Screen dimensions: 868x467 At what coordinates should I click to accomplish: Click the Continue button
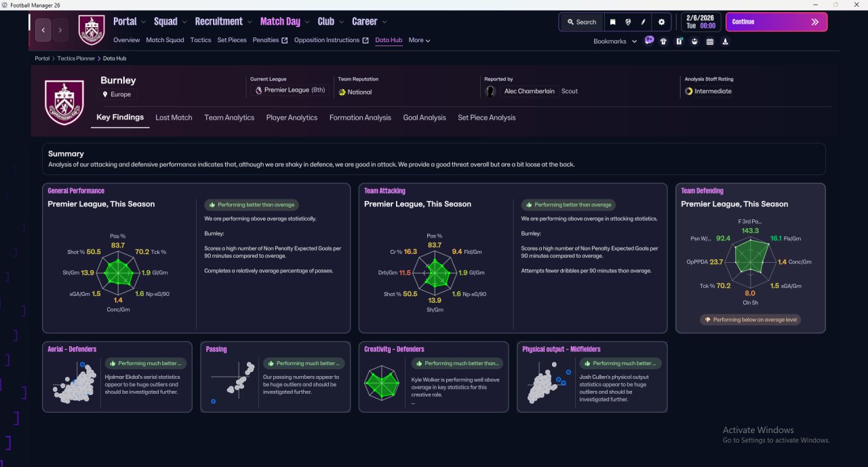(776, 22)
